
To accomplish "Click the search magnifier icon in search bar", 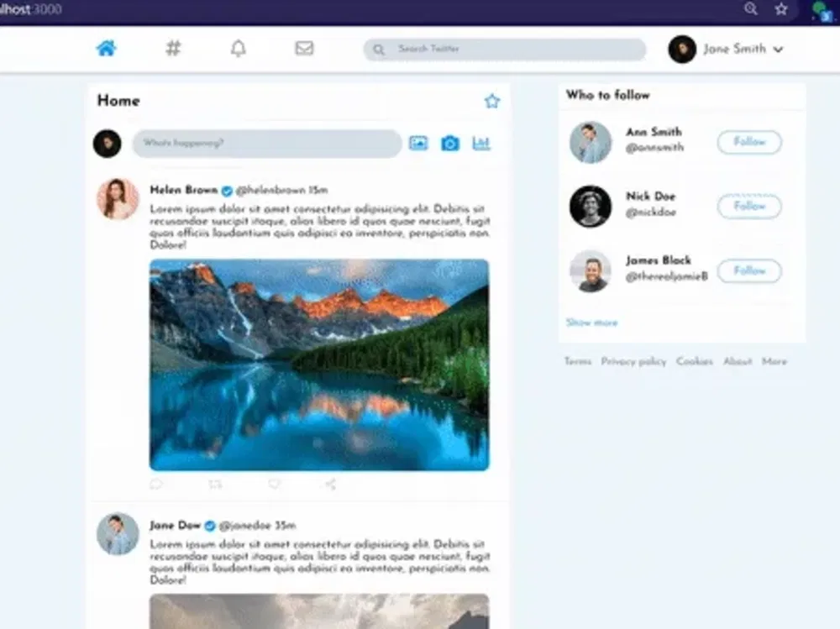I will click(379, 50).
